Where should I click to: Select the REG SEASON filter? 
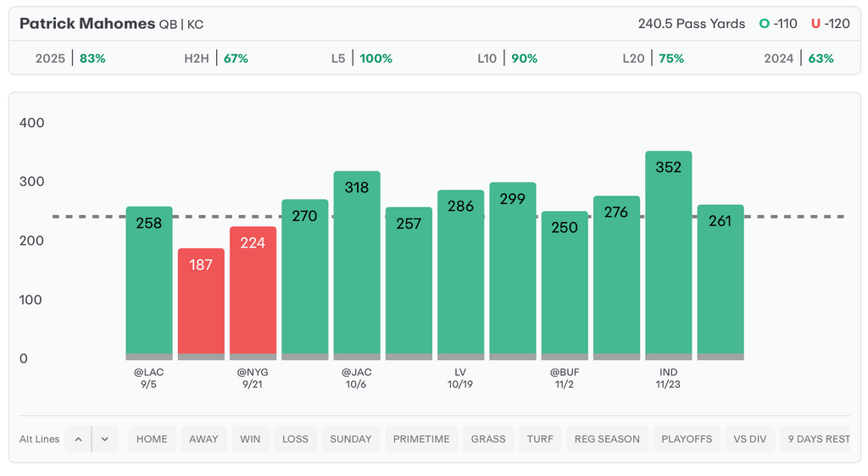point(607,439)
